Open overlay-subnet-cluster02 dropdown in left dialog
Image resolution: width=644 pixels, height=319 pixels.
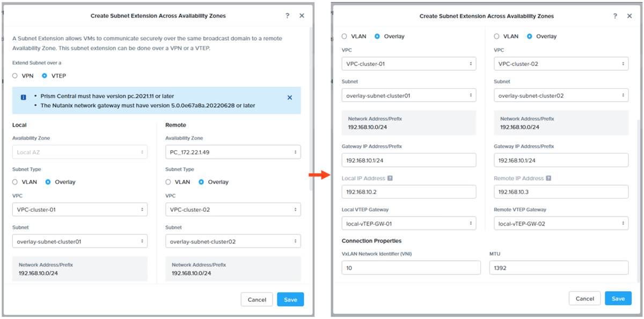click(x=233, y=241)
